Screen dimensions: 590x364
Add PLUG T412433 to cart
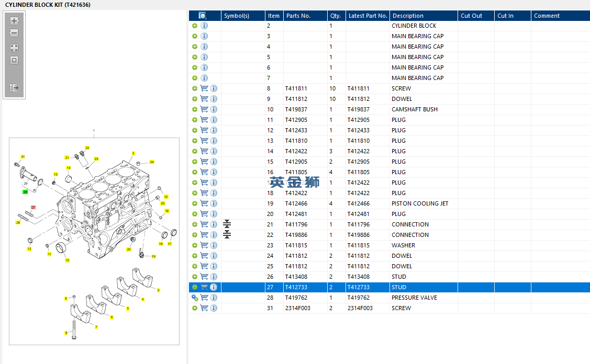(x=204, y=130)
